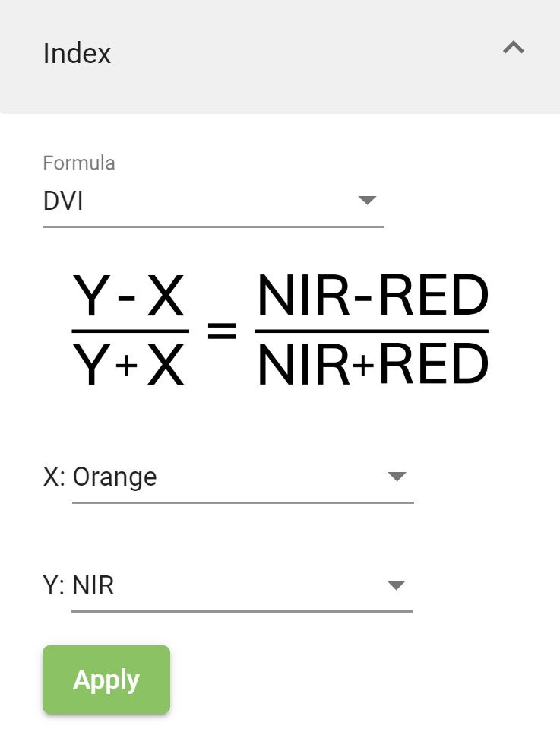This screenshot has height=751, width=560.
Task: Click the Formula dropdown arrow icon
Action: (367, 200)
